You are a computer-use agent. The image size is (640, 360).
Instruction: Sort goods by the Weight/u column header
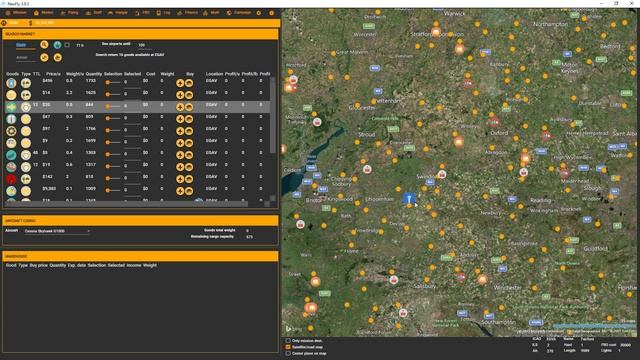[x=75, y=74]
